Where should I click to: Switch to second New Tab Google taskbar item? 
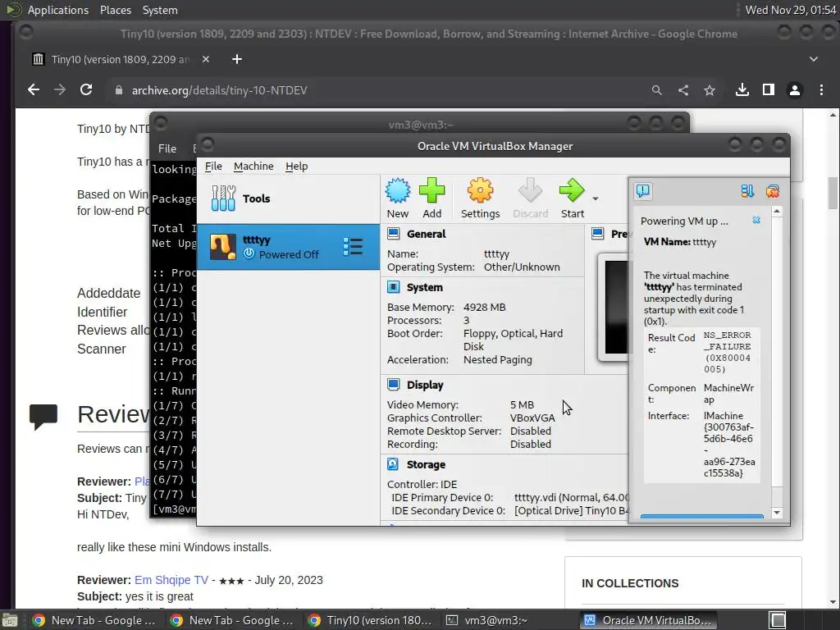pyautogui.click(x=233, y=620)
